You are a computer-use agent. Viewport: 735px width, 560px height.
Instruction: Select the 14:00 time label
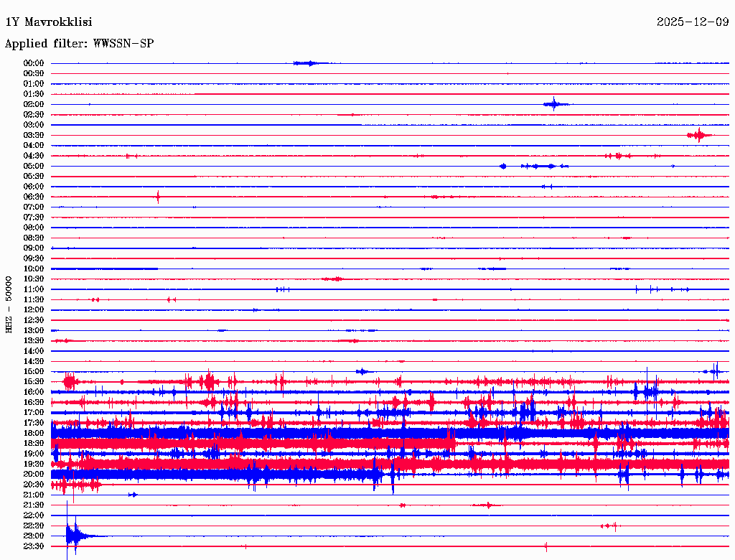pos(34,351)
